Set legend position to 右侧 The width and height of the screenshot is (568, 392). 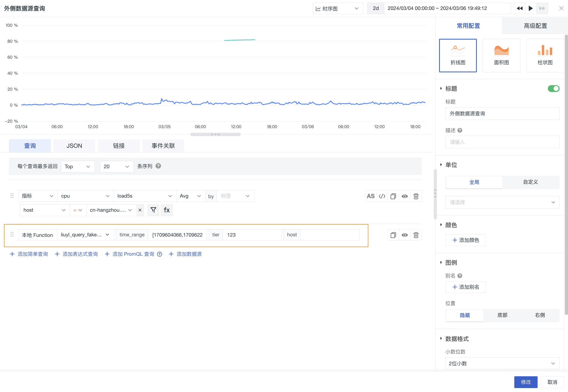coord(540,315)
